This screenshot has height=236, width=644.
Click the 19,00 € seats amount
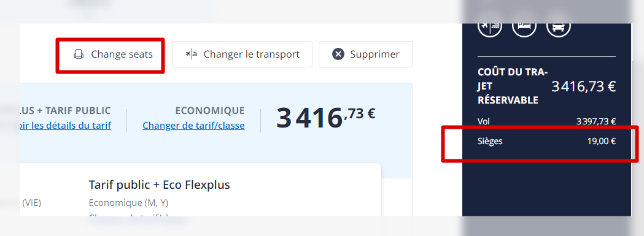pos(602,142)
